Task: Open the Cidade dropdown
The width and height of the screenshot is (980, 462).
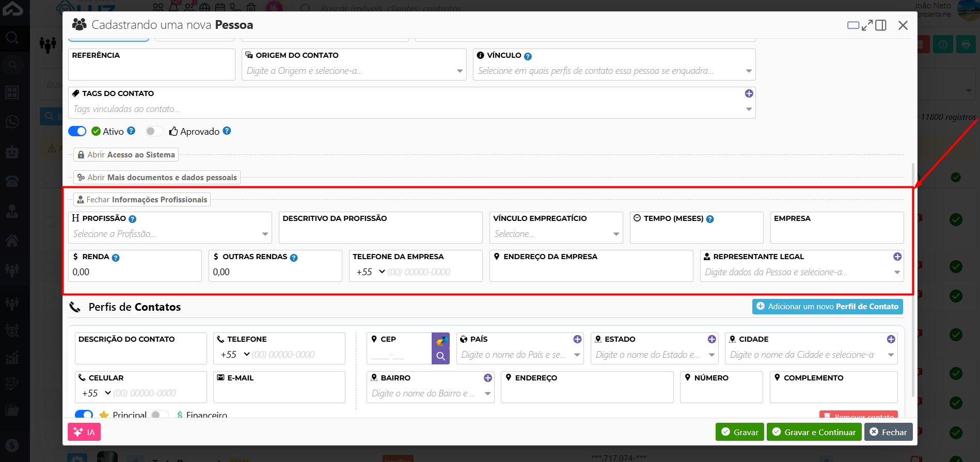Action: [891, 355]
